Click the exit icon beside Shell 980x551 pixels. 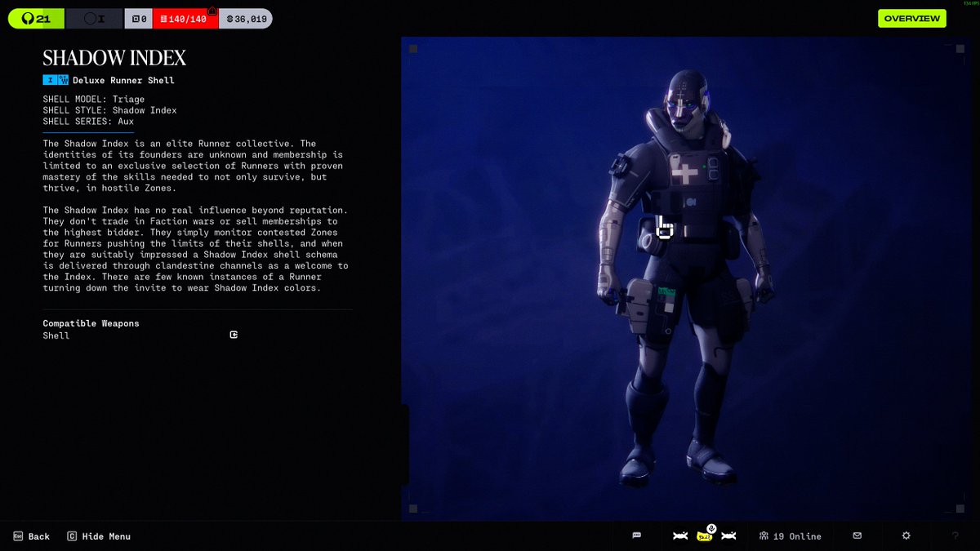[x=234, y=335]
